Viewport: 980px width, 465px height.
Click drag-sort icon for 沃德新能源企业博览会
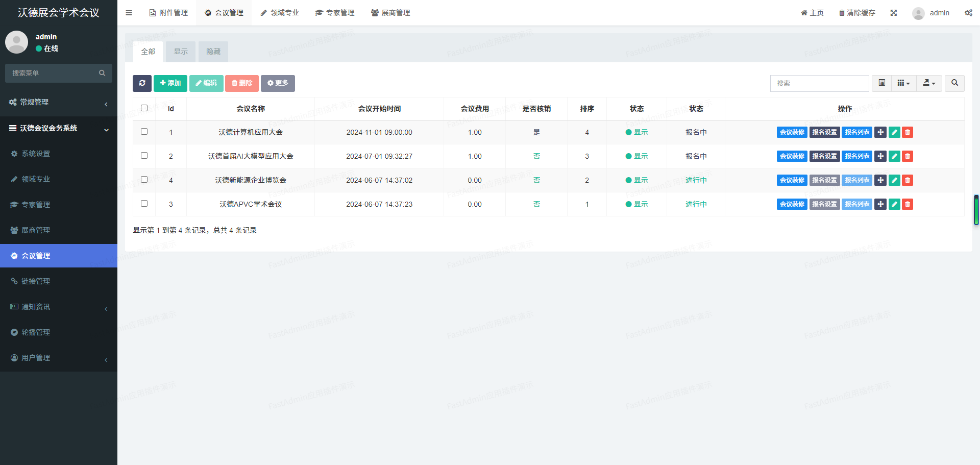[880, 180]
